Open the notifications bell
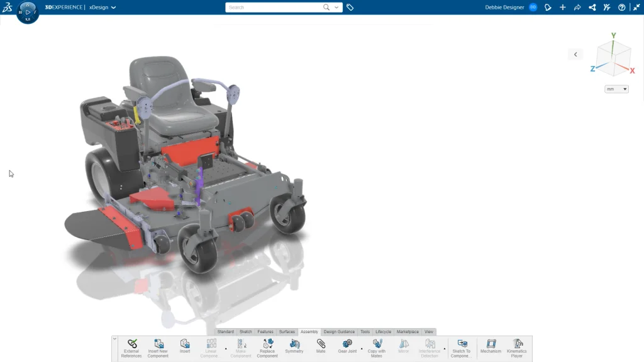Screen dimensions: 644x362 point(548,7)
